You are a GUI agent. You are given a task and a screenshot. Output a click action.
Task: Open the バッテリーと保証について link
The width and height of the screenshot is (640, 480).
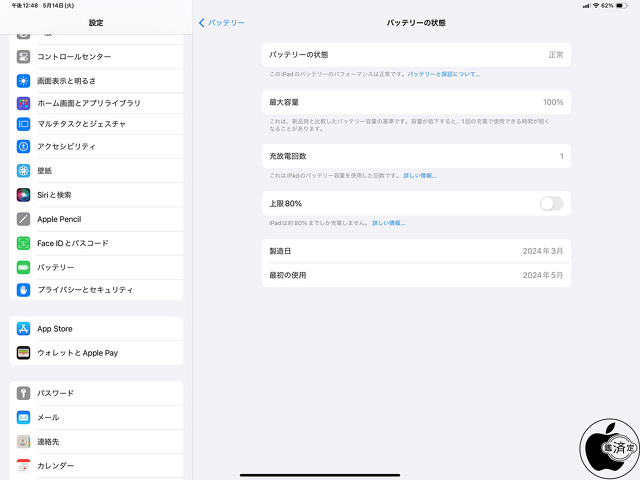(444, 74)
